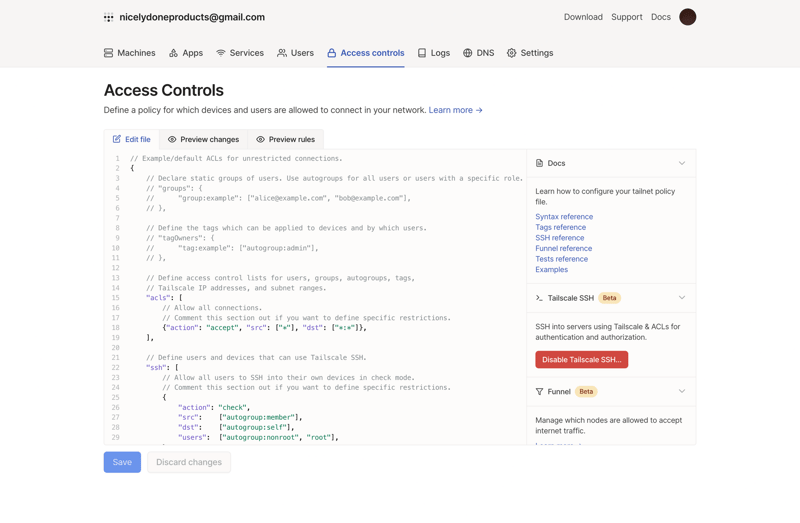The height and width of the screenshot is (523, 800).
Task: Click the Tailscale SSH terminal icon
Action: click(539, 298)
